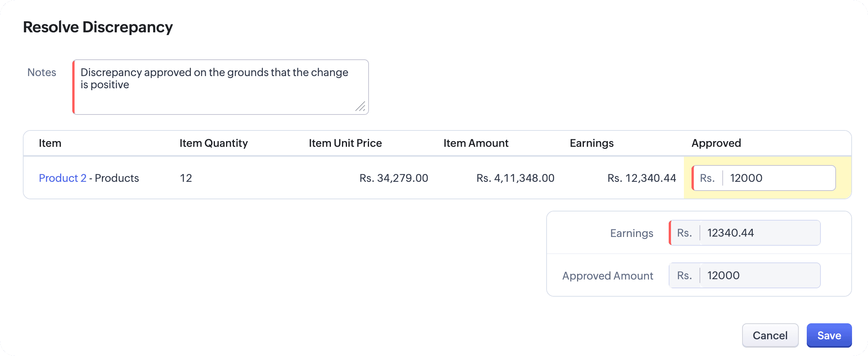Click the Save button

[829, 335]
